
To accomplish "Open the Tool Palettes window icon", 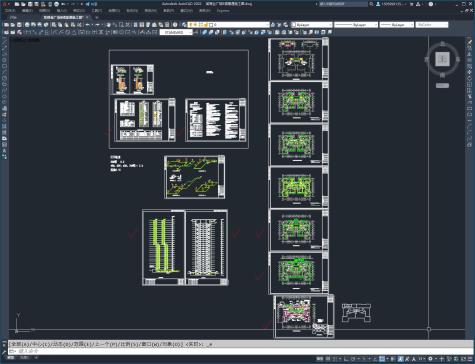I will tap(148, 25).
